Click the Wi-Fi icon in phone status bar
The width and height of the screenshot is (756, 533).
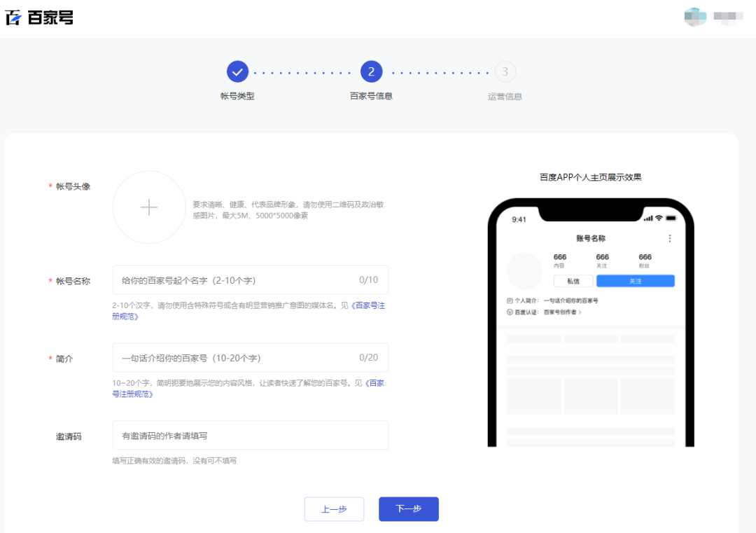click(x=659, y=219)
